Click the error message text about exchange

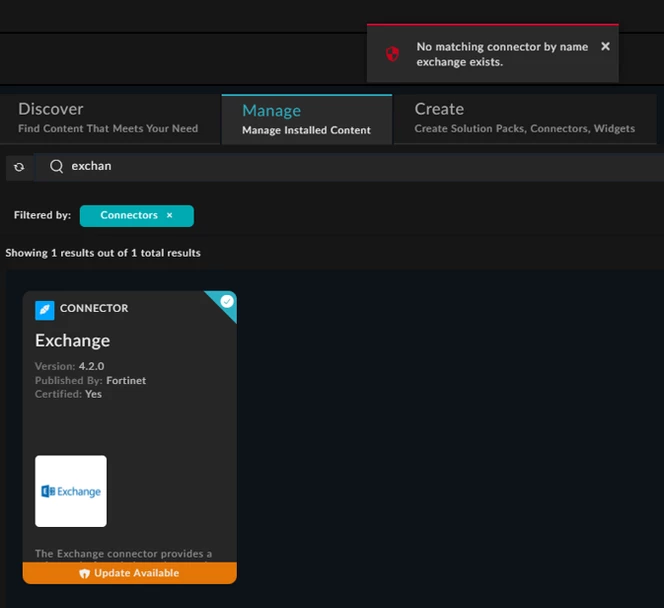click(x=502, y=54)
